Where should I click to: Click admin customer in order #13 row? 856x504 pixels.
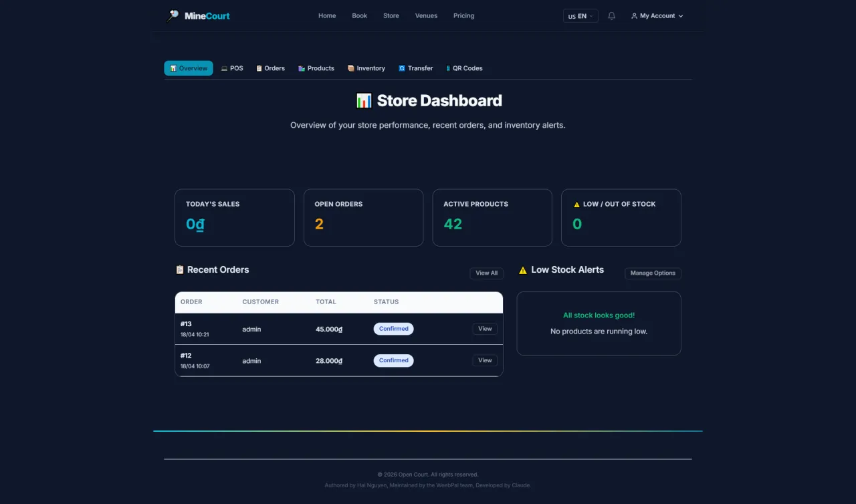(x=251, y=330)
